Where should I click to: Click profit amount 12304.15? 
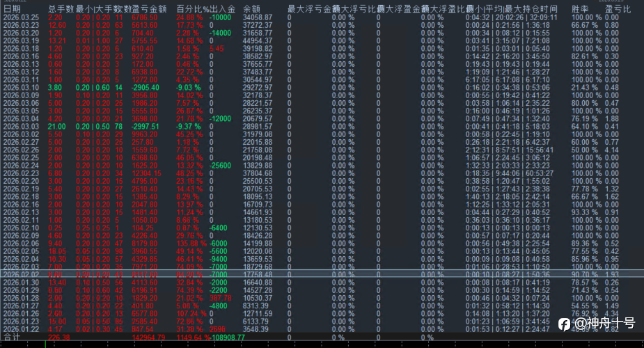[x=146, y=173]
